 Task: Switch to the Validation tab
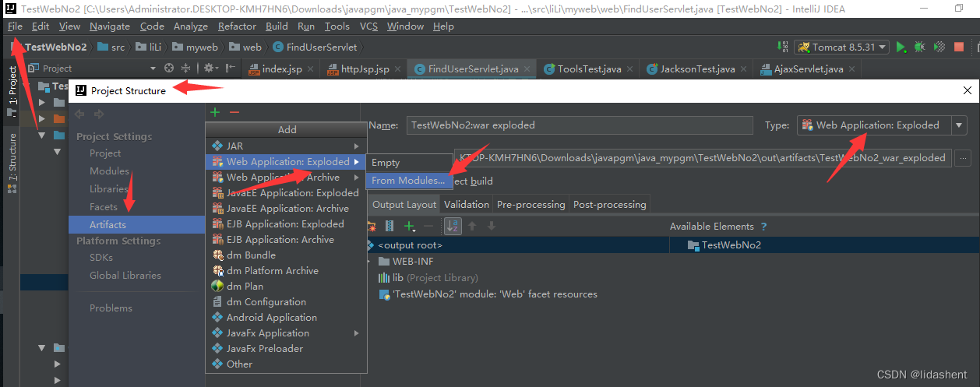(x=467, y=204)
